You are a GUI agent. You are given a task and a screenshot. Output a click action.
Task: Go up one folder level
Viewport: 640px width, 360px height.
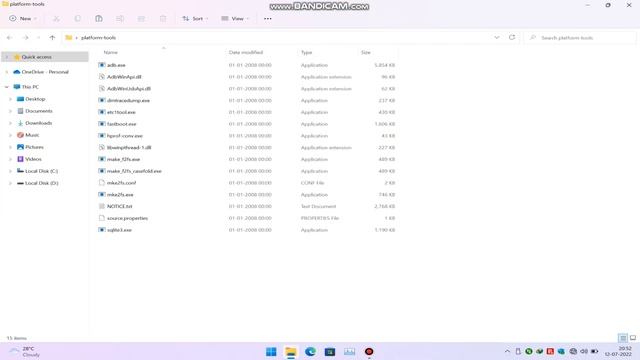52,38
